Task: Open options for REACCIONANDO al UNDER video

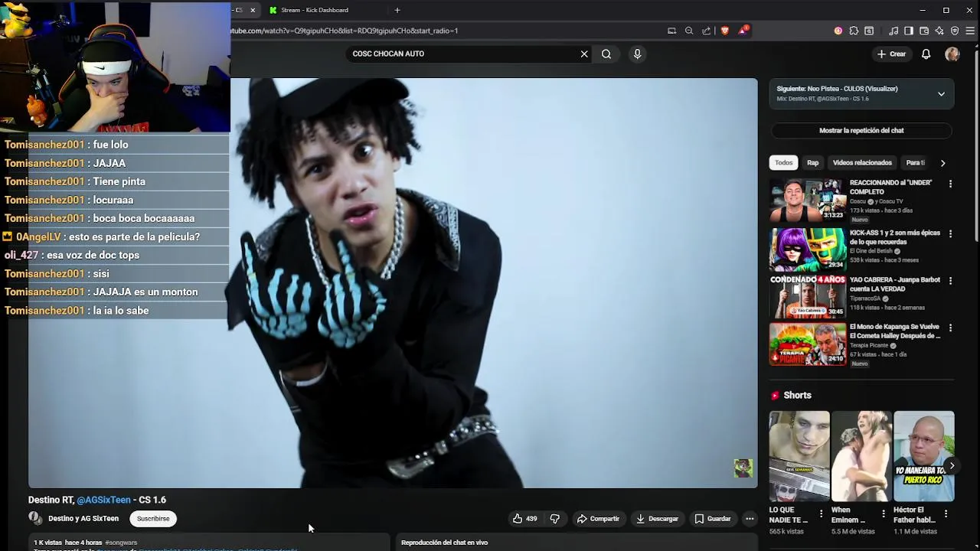Action: tap(950, 184)
